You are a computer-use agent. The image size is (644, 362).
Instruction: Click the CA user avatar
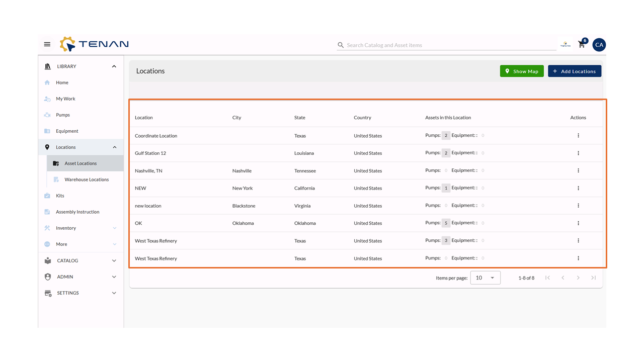coord(599,45)
